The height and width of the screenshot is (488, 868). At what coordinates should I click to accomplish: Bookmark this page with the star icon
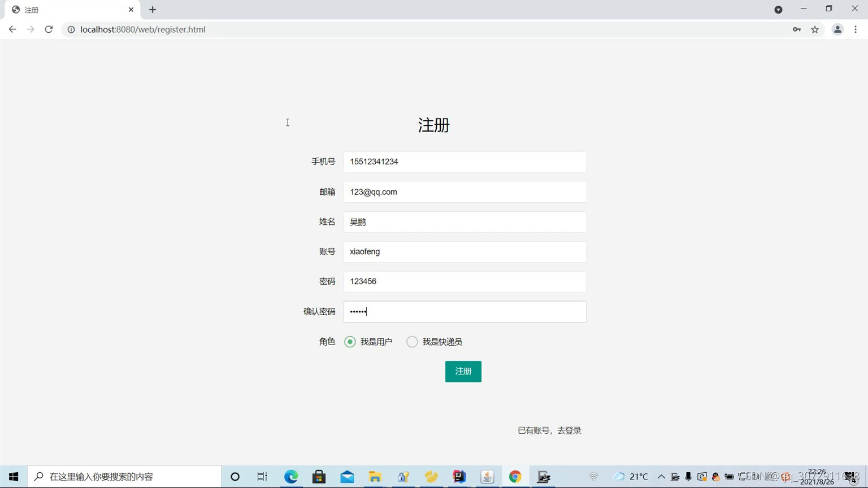(815, 29)
